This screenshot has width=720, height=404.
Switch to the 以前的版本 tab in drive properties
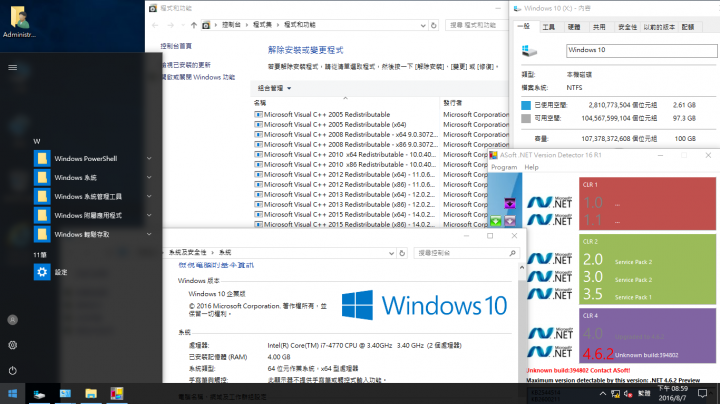[x=659, y=27]
